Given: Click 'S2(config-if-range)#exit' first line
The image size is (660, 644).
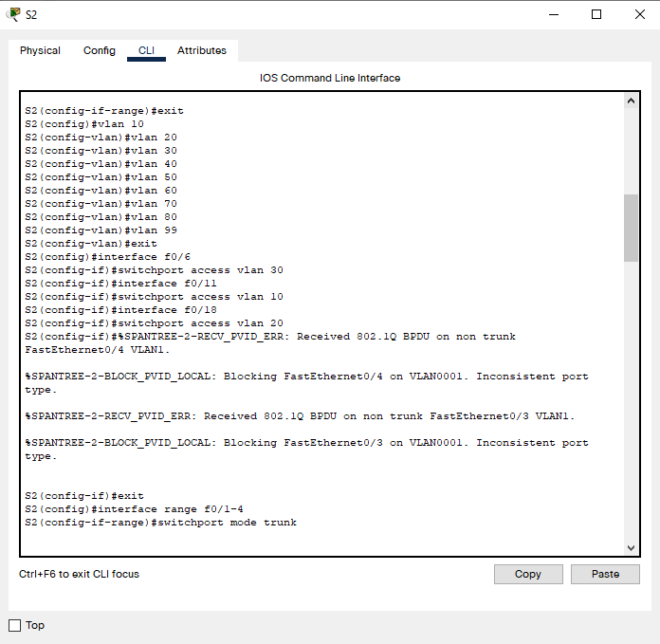Looking at the screenshot, I should point(104,111).
